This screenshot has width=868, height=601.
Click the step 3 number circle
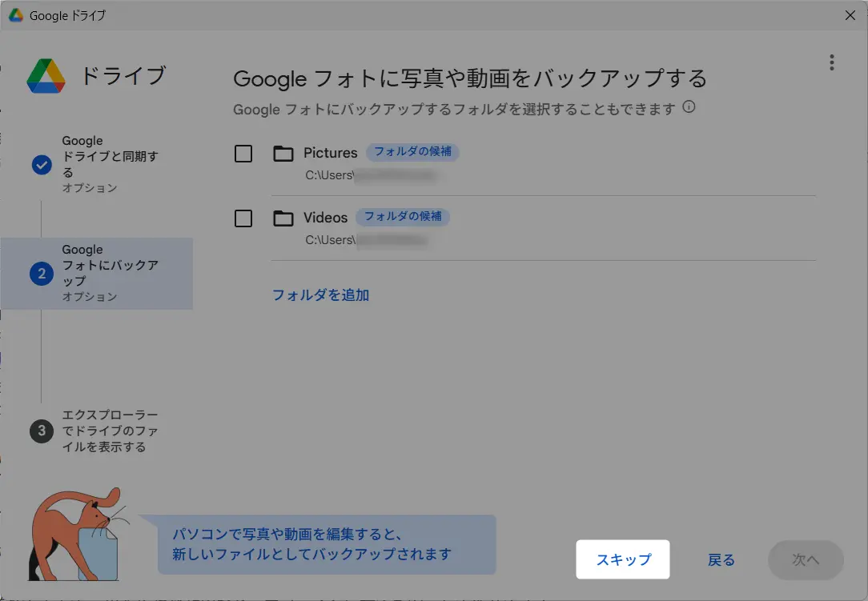(42, 431)
